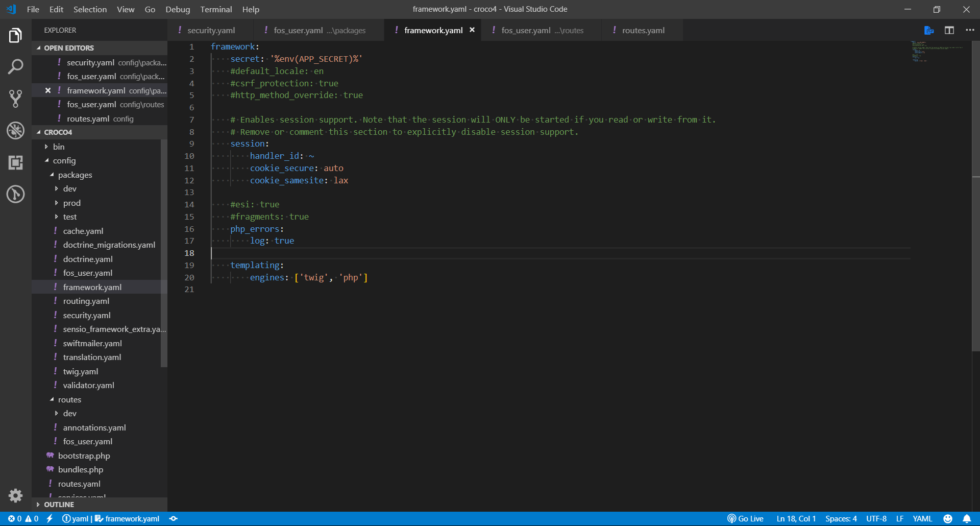Click the editor vertical scrollbar
Screen dimensions: 980x526
point(976,197)
